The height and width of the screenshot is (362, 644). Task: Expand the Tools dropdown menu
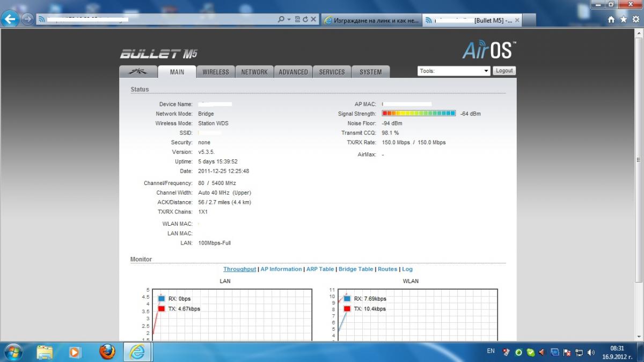click(453, 71)
